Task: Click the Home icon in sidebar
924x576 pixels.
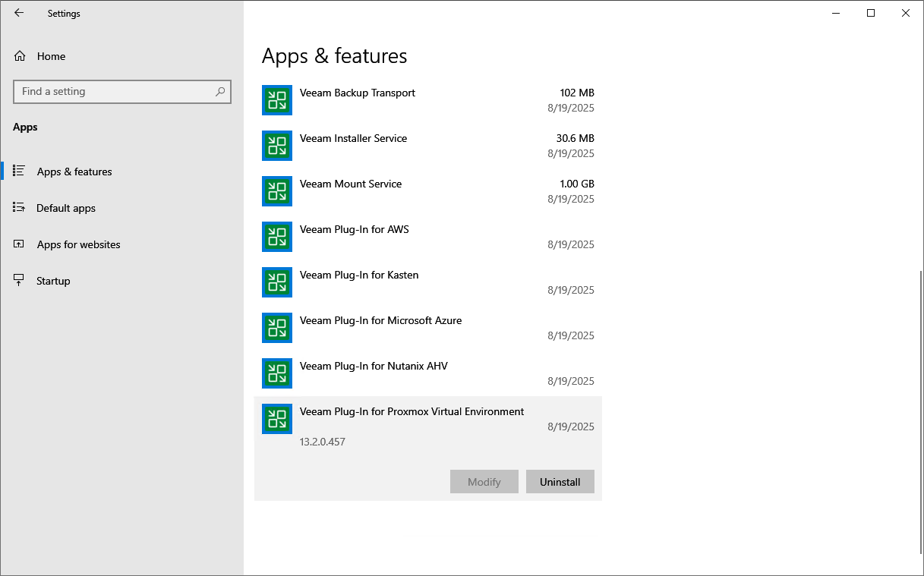Action: click(x=20, y=56)
